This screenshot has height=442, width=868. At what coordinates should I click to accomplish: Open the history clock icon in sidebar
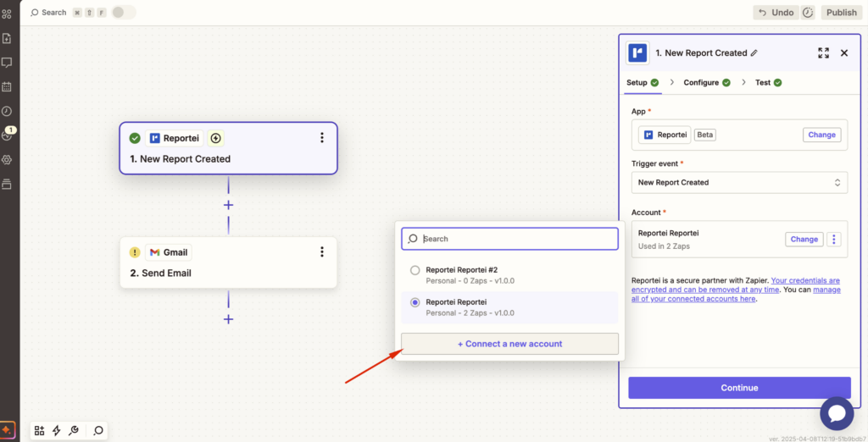click(7, 111)
